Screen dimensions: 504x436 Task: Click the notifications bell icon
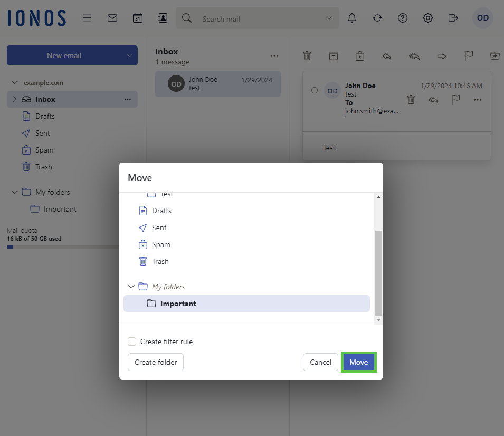coord(352,18)
